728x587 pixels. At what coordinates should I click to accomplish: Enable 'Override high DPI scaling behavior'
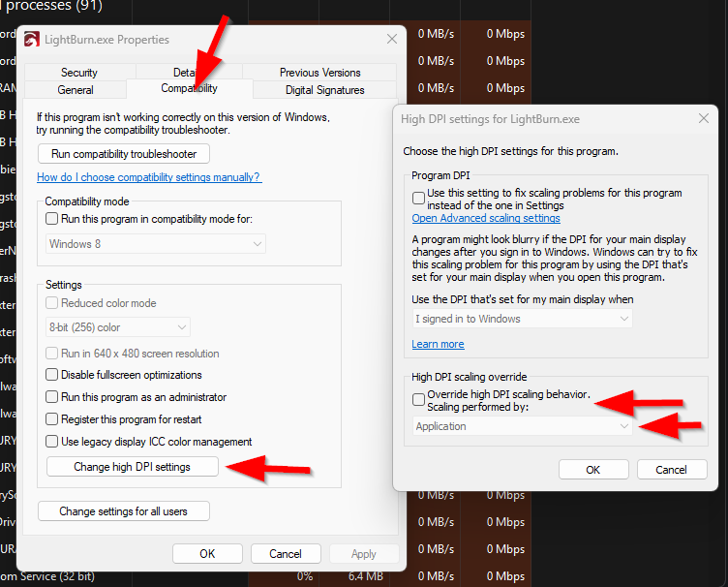(418, 399)
